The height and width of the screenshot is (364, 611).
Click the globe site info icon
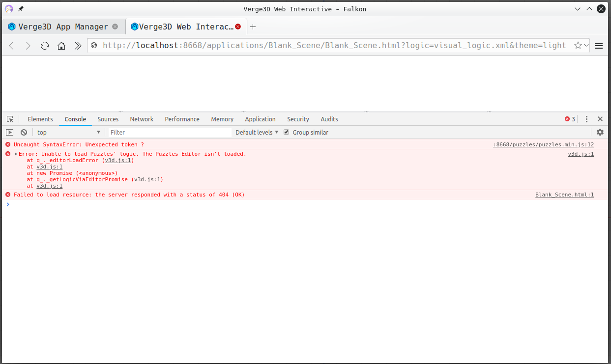(x=94, y=46)
